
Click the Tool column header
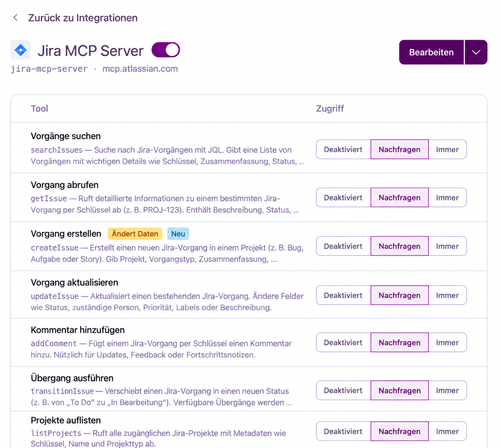pos(39,108)
